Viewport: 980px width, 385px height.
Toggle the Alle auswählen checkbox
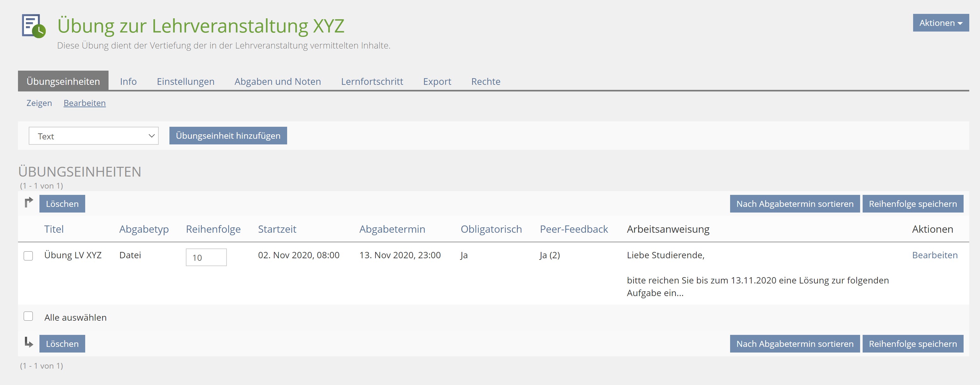28,316
